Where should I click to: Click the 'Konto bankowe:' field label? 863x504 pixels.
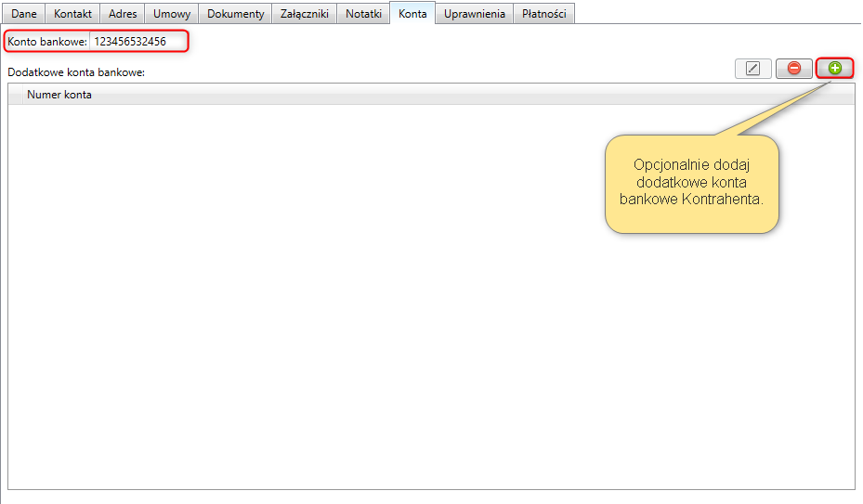[x=46, y=42]
